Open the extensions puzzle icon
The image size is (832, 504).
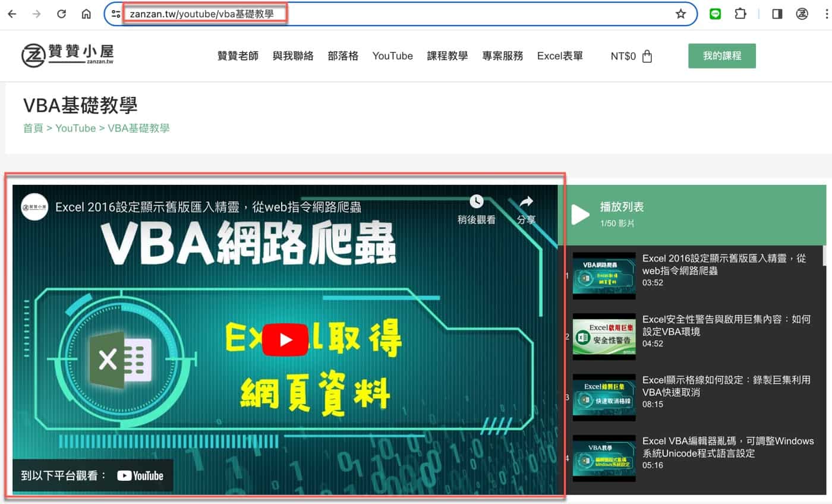pos(740,14)
